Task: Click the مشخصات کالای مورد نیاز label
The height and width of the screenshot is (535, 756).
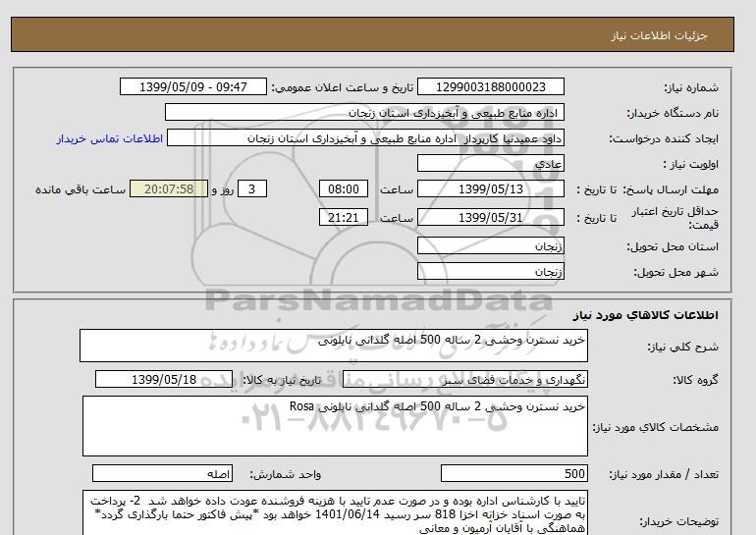Action: click(x=656, y=427)
